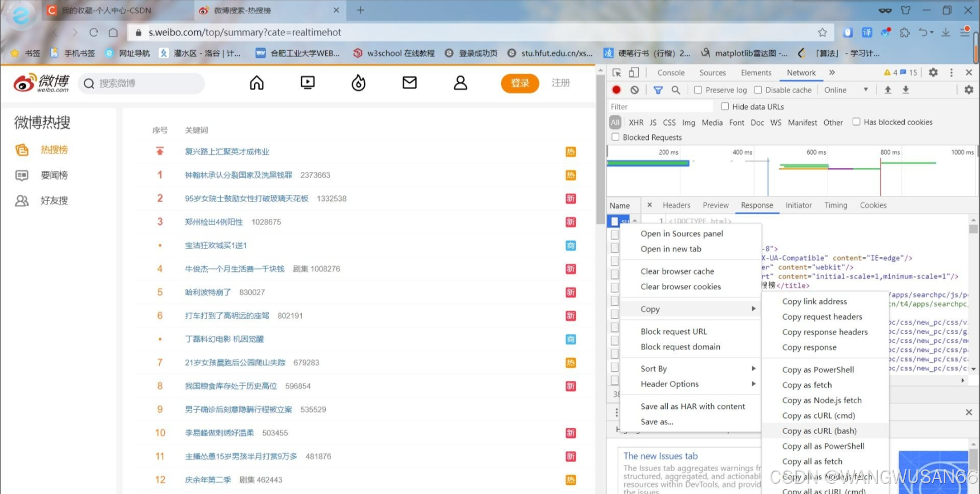Open DevTools more options menu
The height and width of the screenshot is (494, 980).
tap(951, 73)
